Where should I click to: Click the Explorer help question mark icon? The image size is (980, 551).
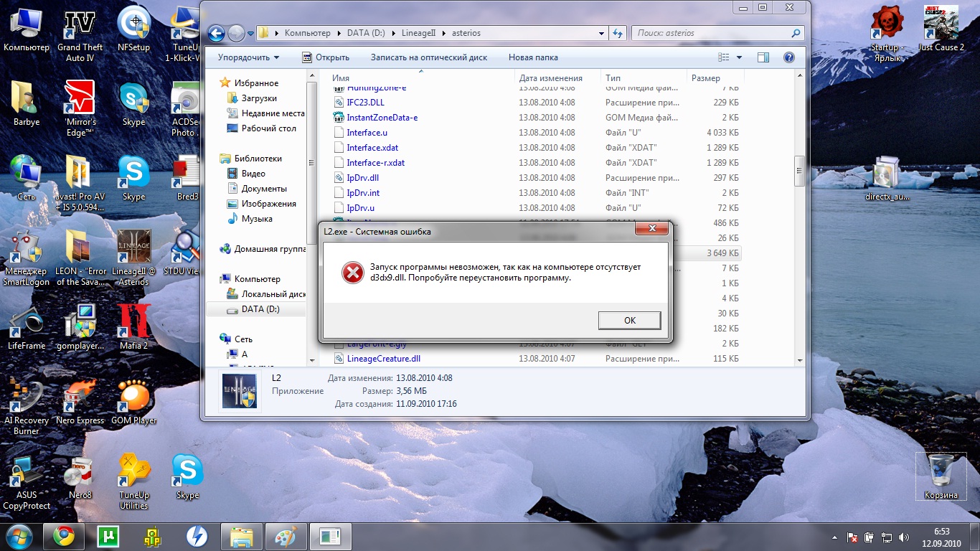788,57
